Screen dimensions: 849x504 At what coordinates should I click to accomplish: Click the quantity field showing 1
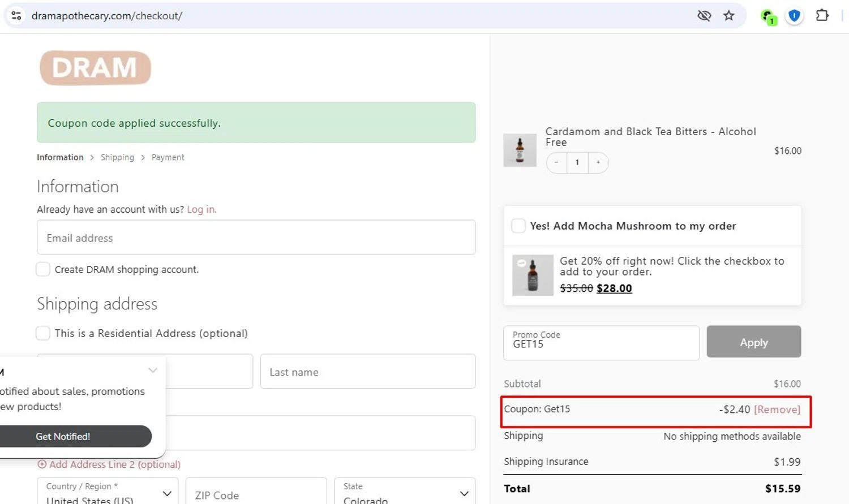[x=577, y=162]
